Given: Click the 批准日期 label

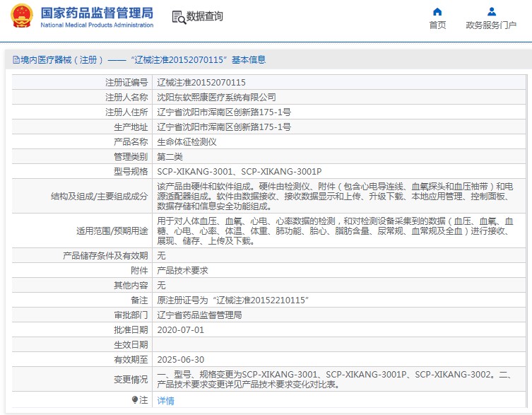Looking at the screenshot, I should (x=131, y=330).
